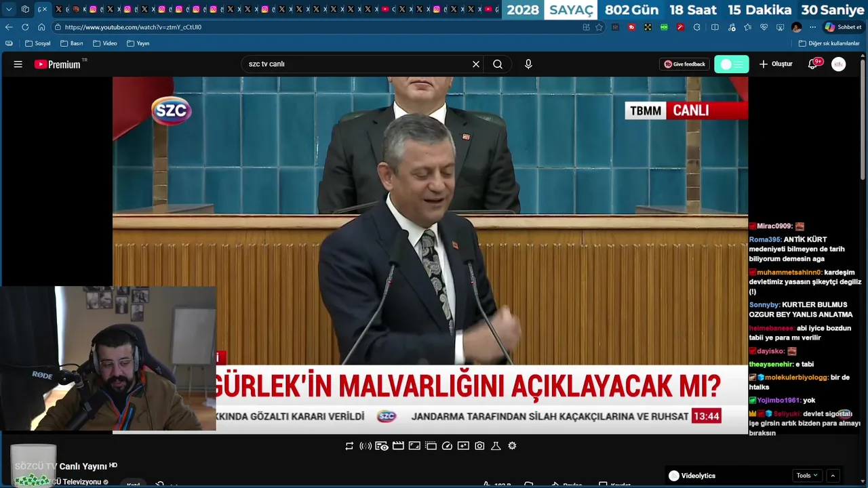Toggle split screen view icon
Image resolution: width=868 pixels, height=488 pixels.
pyautogui.click(x=715, y=27)
